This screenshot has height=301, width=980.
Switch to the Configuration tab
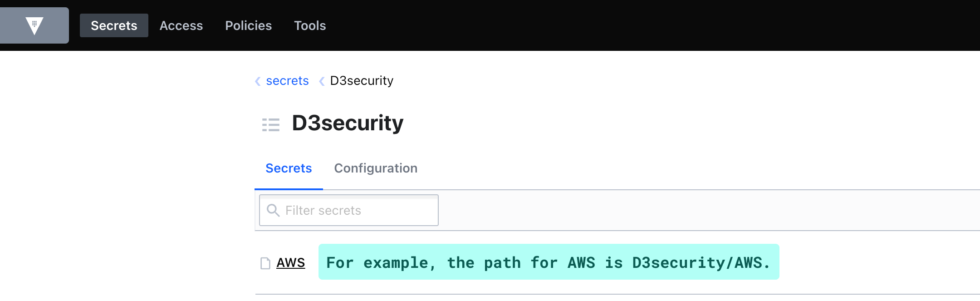coord(376,168)
